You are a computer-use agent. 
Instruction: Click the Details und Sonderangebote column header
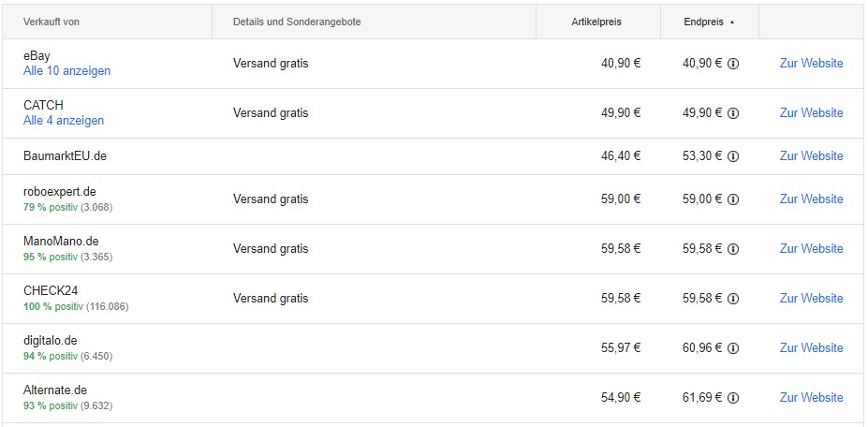297,22
